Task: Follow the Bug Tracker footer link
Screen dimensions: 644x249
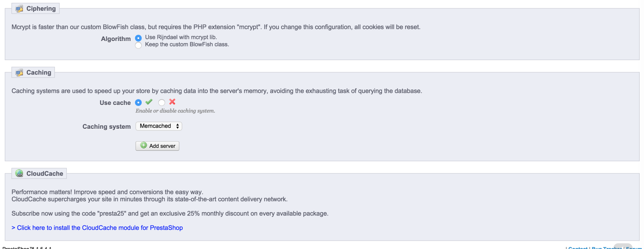Action: [x=606, y=248]
